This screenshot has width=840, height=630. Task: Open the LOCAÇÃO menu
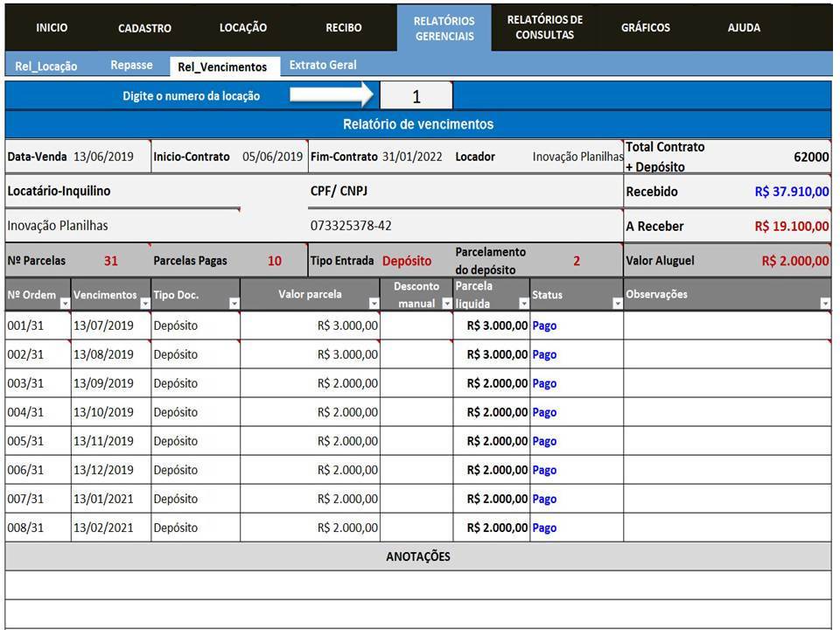pos(243,27)
